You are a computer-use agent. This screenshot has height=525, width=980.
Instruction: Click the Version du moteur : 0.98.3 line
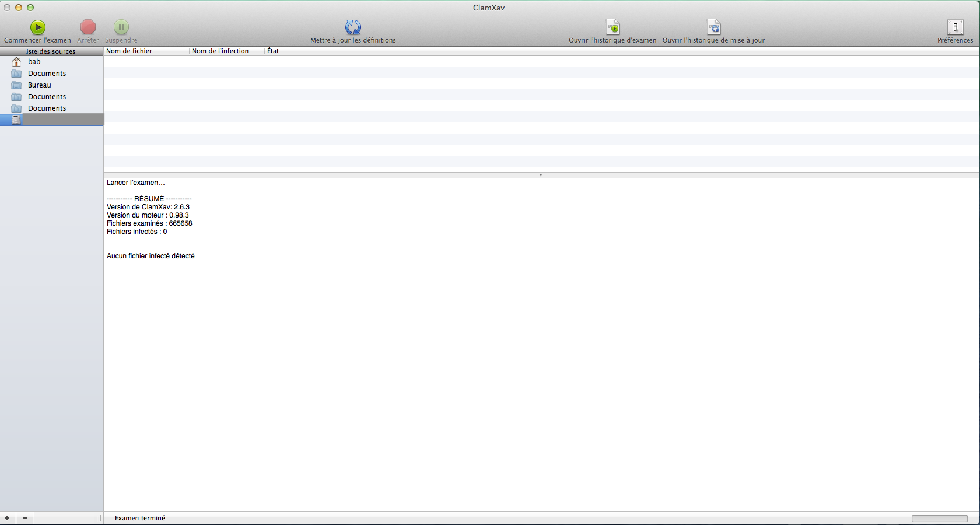point(148,215)
